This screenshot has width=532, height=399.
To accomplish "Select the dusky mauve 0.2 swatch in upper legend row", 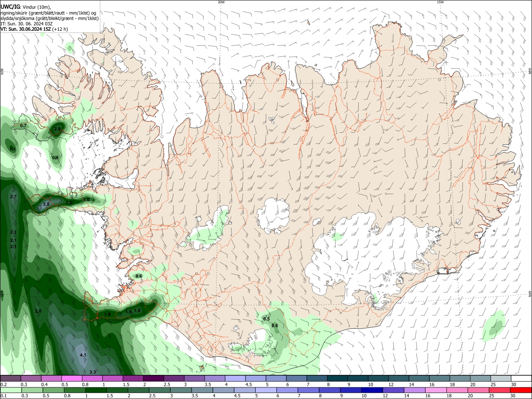I will [x=10, y=379].
